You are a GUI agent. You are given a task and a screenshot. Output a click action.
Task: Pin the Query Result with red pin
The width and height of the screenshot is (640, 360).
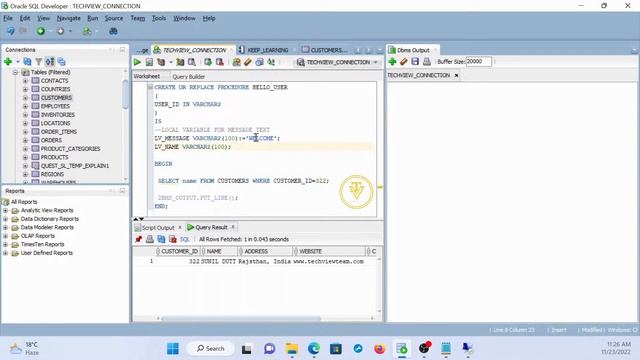[138, 239]
